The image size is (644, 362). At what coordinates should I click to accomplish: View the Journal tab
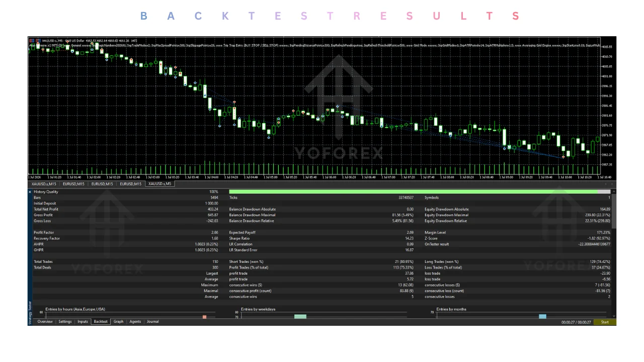click(152, 322)
